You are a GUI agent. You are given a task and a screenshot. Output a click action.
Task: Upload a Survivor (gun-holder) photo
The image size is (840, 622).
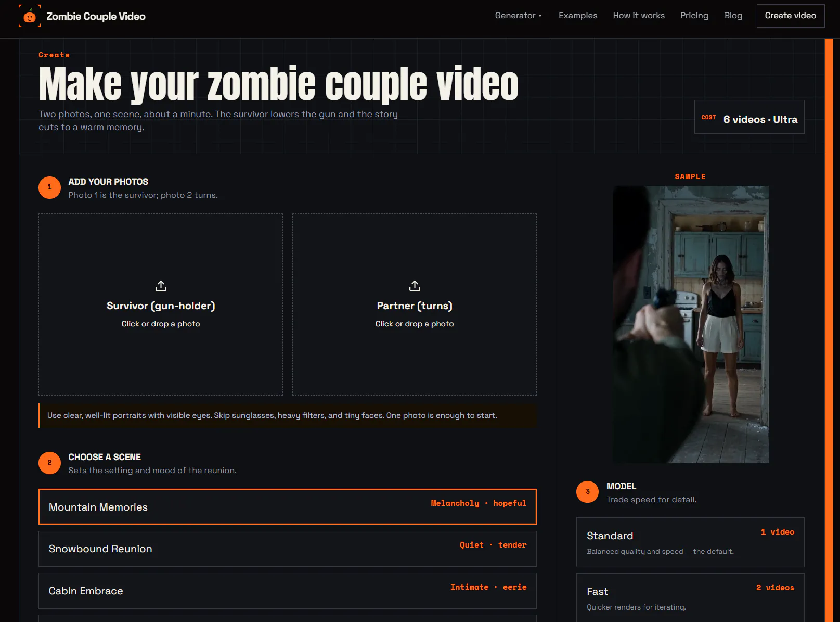[161, 304]
